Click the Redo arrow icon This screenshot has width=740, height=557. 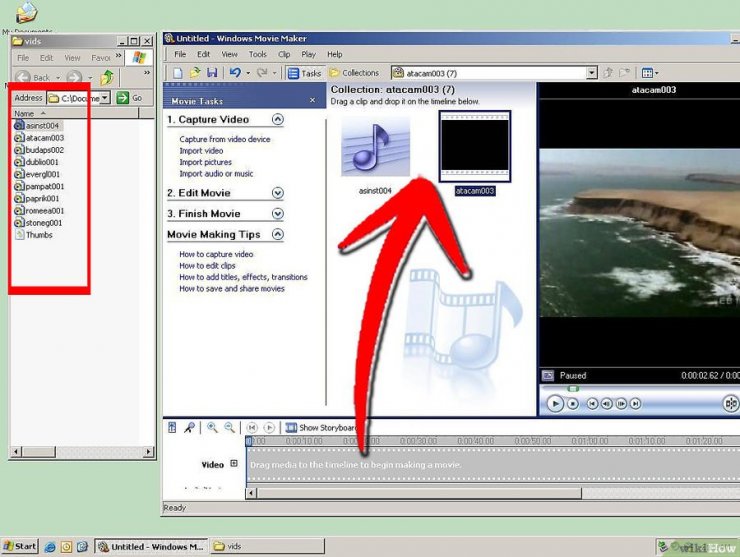262,73
